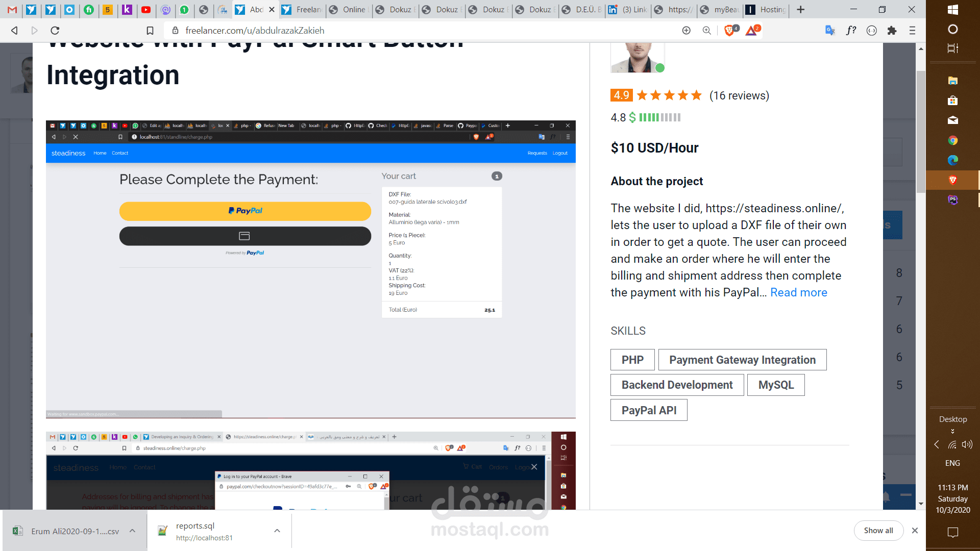Bookmark this page with bookmark icon

pyautogui.click(x=150, y=31)
